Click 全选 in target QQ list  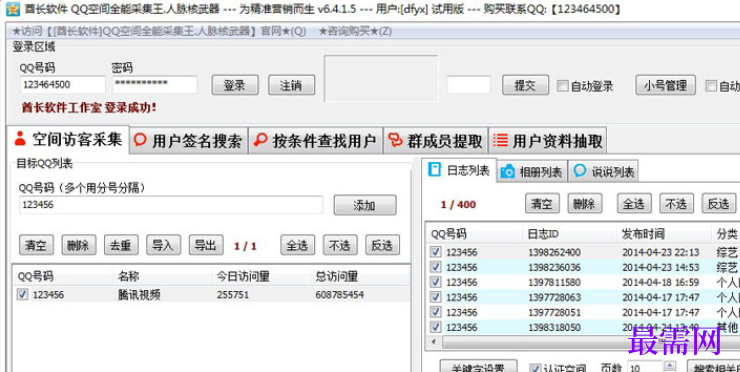[x=297, y=245]
